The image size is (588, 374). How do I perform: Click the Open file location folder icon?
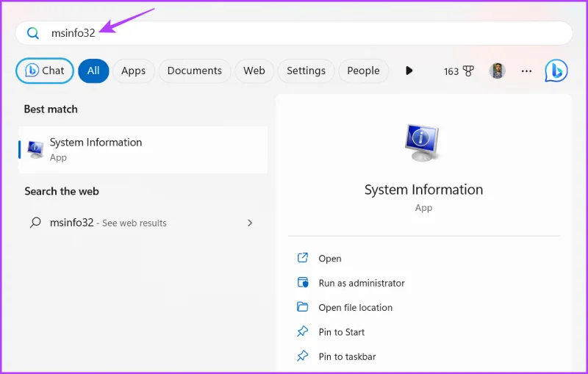point(303,307)
